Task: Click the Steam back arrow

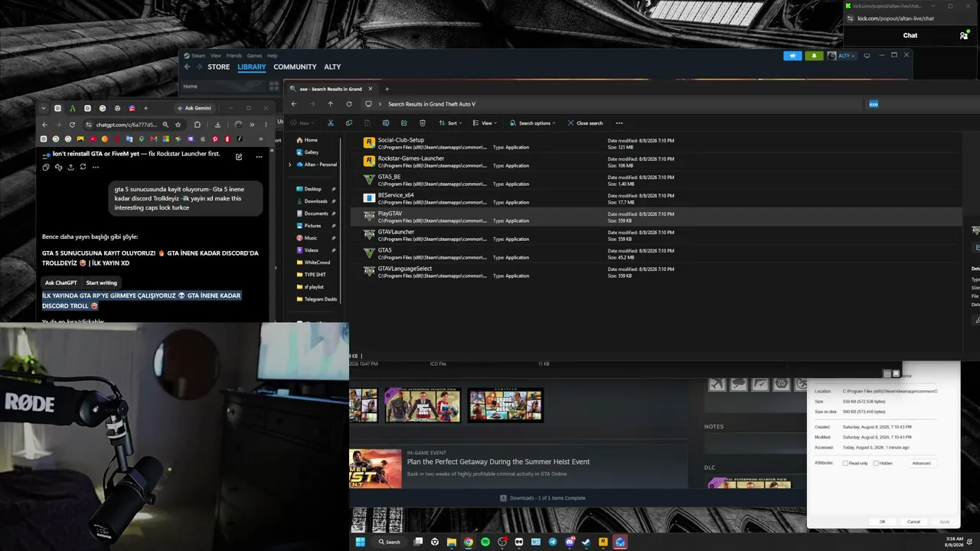Action: [x=188, y=67]
